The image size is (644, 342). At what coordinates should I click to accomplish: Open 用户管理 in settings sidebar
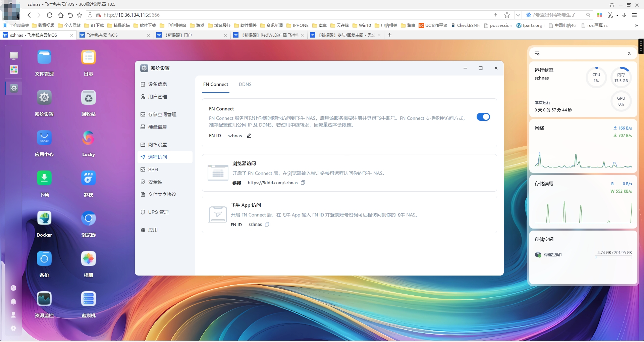coord(165,97)
